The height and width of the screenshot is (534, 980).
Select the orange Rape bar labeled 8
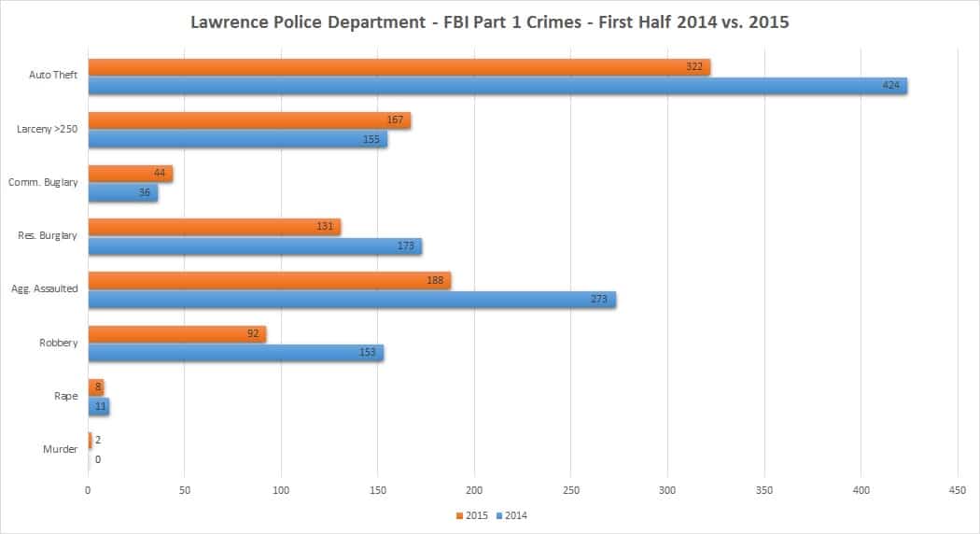[x=95, y=387]
